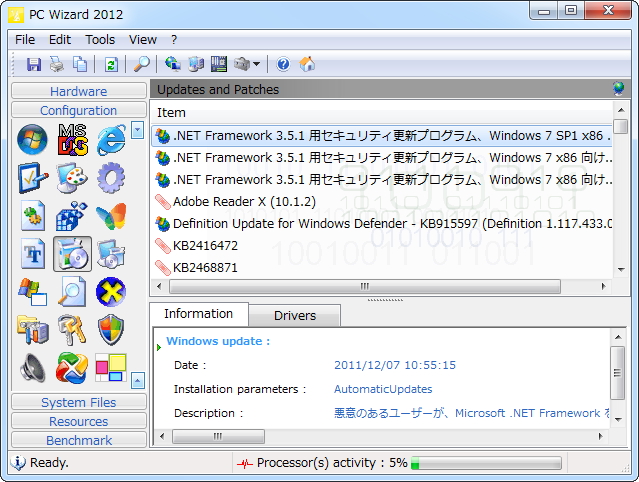639x482 pixels.
Task: Select the checkmark control panel icon
Action: click(x=33, y=178)
